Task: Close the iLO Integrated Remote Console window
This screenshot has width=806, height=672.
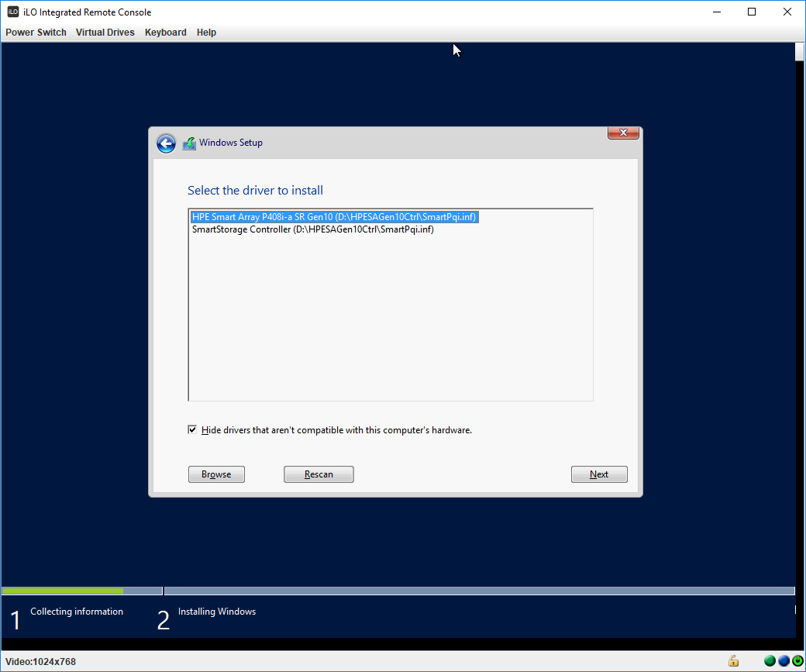Action: [x=787, y=12]
